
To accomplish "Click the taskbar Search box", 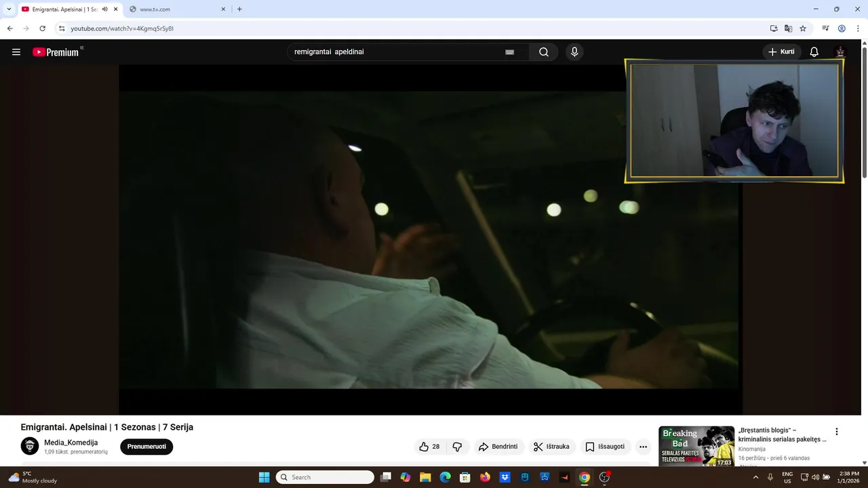I will click(x=325, y=477).
